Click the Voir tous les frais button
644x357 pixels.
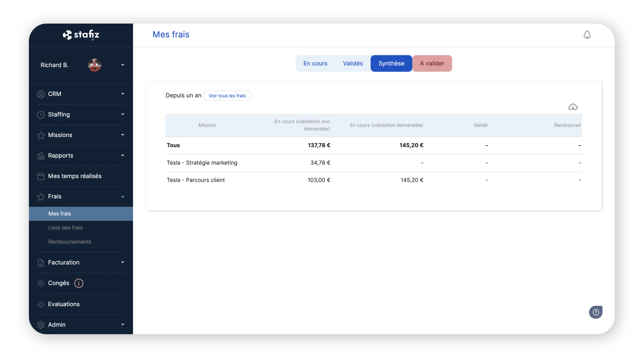point(227,96)
